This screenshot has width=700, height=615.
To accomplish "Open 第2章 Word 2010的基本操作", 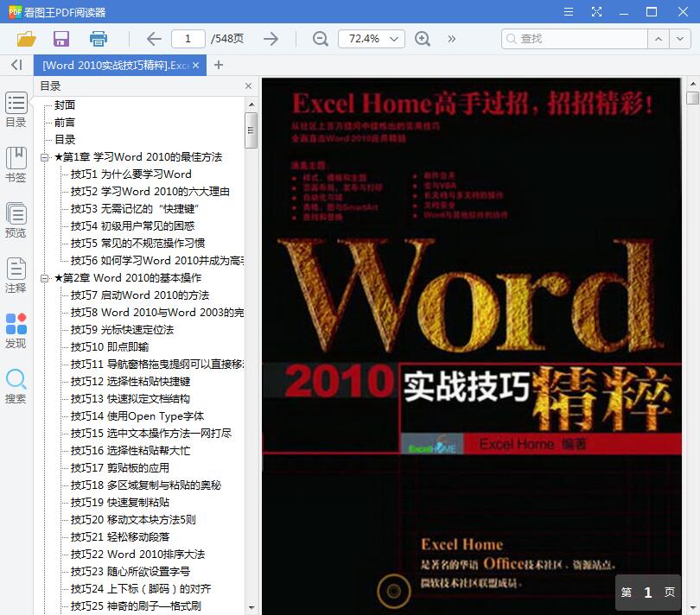I will [x=128, y=278].
